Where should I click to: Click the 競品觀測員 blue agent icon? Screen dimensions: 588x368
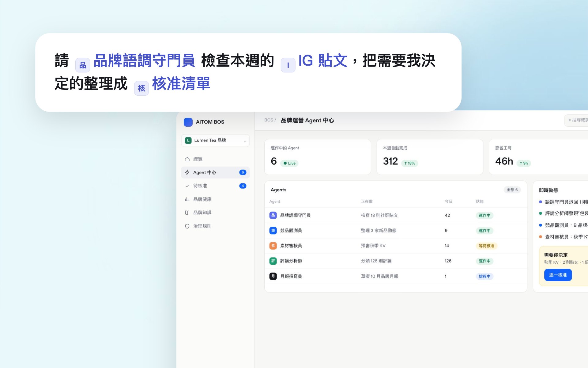[273, 231]
